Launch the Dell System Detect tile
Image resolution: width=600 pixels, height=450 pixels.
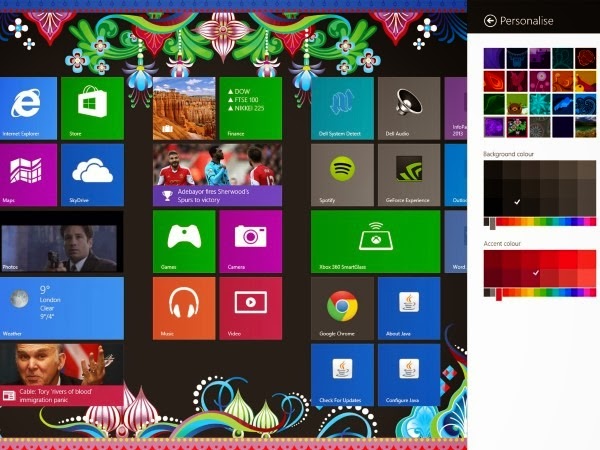[342, 108]
